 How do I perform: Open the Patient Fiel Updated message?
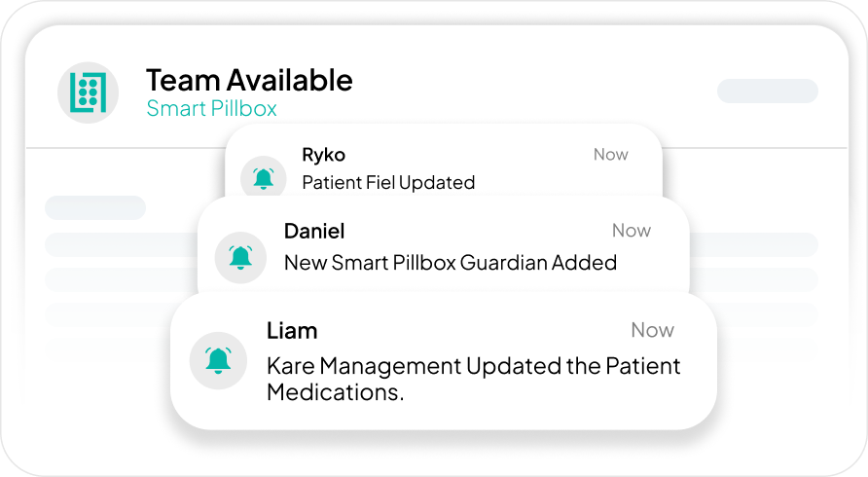tap(388, 182)
